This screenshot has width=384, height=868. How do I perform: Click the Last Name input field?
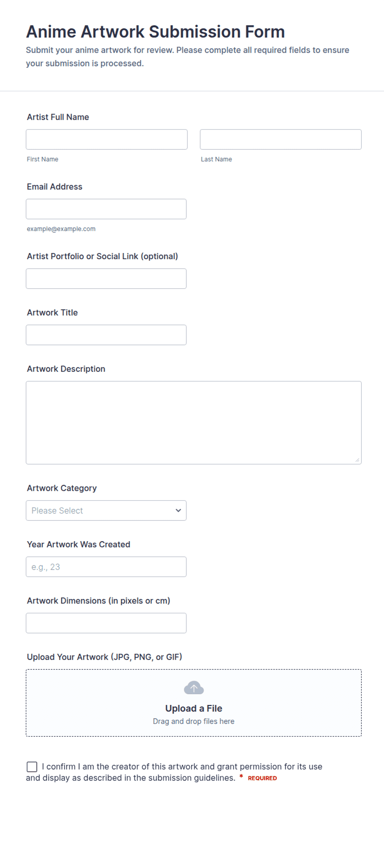(281, 140)
